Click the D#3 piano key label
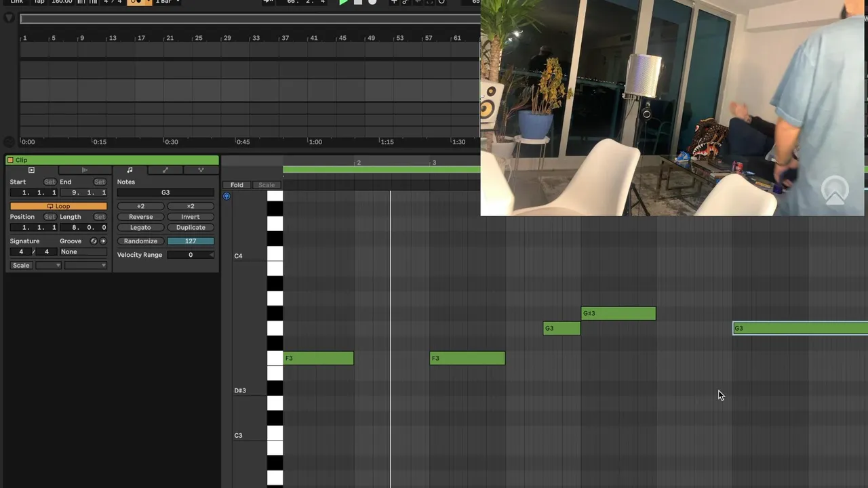Viewport: 868px width, 488px height. point(240,390)
